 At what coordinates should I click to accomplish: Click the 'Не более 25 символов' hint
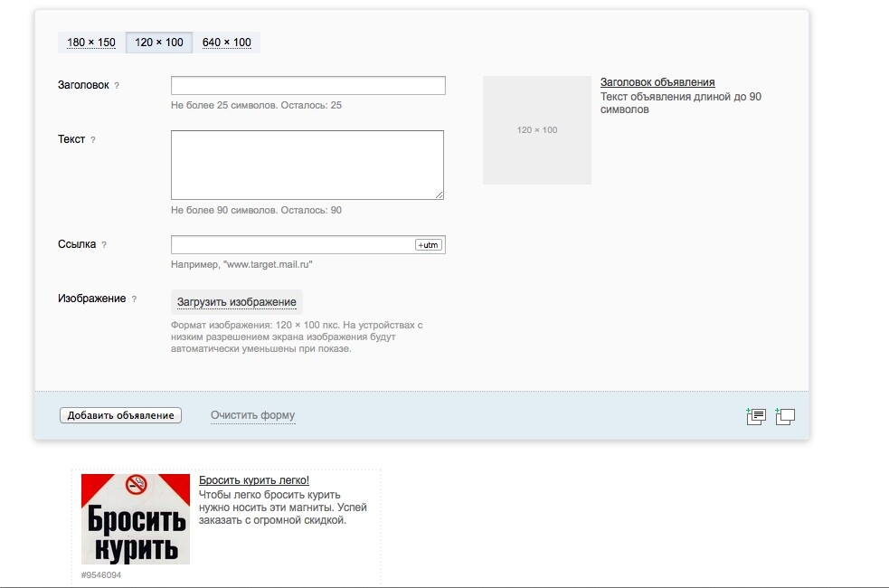point(256,105)
